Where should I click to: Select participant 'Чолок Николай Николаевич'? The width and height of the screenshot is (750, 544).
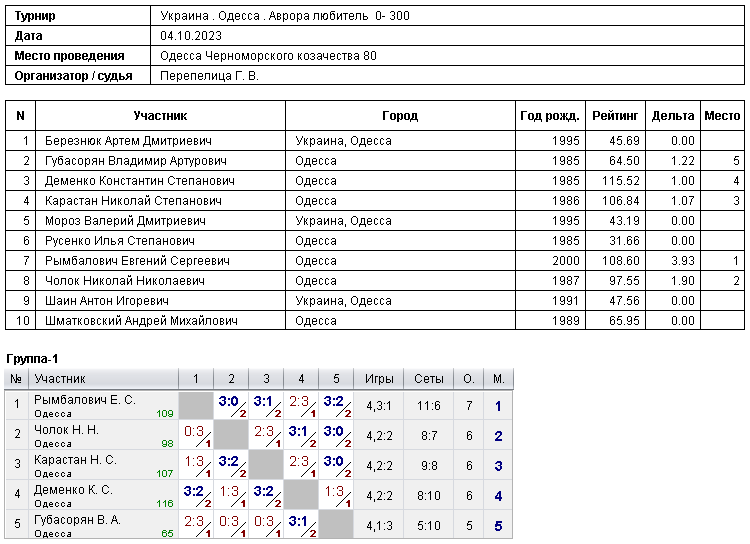tap(125, 281)
